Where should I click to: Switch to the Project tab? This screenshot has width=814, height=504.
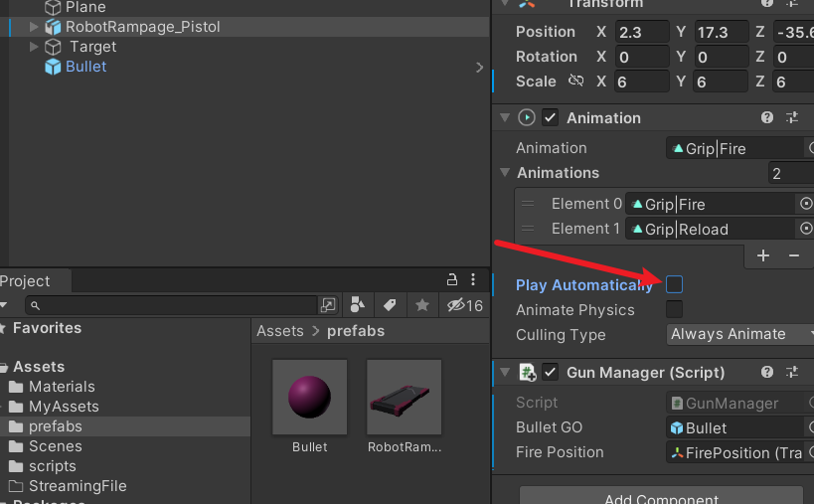tap(24, 281)
